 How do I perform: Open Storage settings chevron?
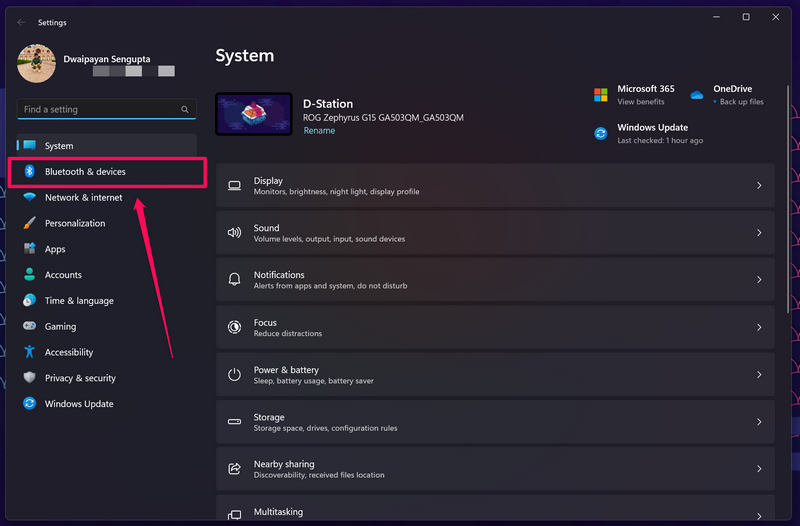click(759, 422)
